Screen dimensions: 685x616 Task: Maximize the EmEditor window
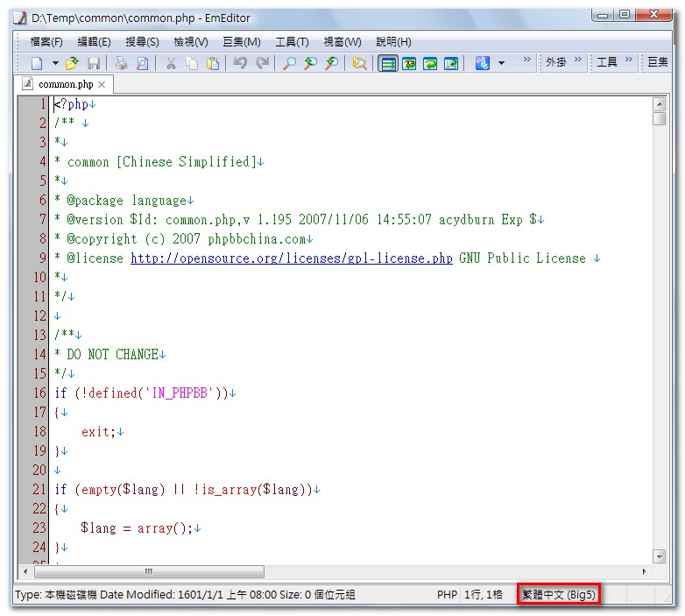pos(625,14)
